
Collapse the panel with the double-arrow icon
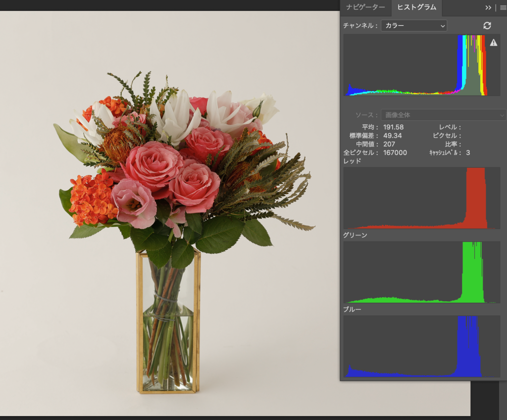point(488,7)
